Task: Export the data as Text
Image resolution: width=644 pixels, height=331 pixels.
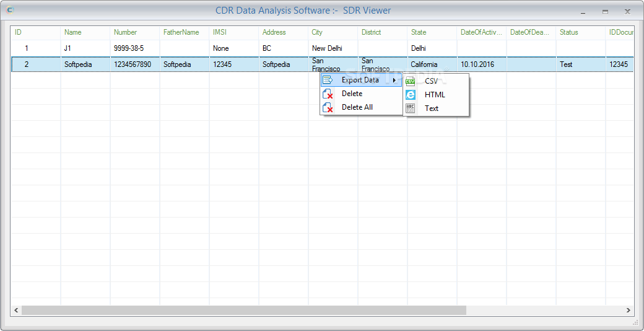Action: click(x=436, y=108)
